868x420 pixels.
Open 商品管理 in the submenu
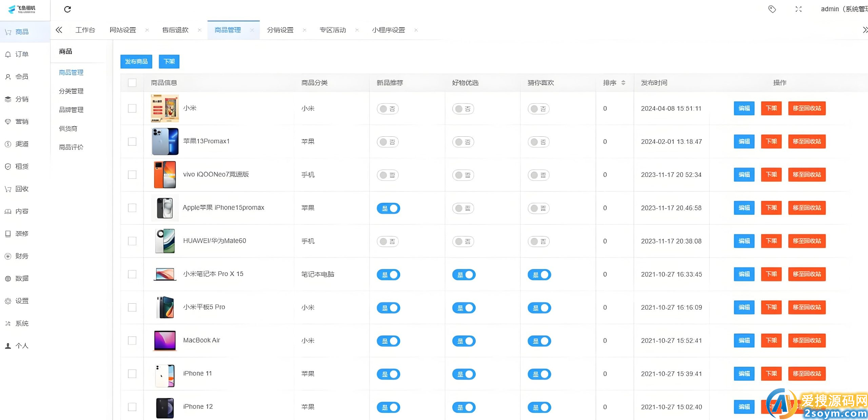(x=71, y=72)
